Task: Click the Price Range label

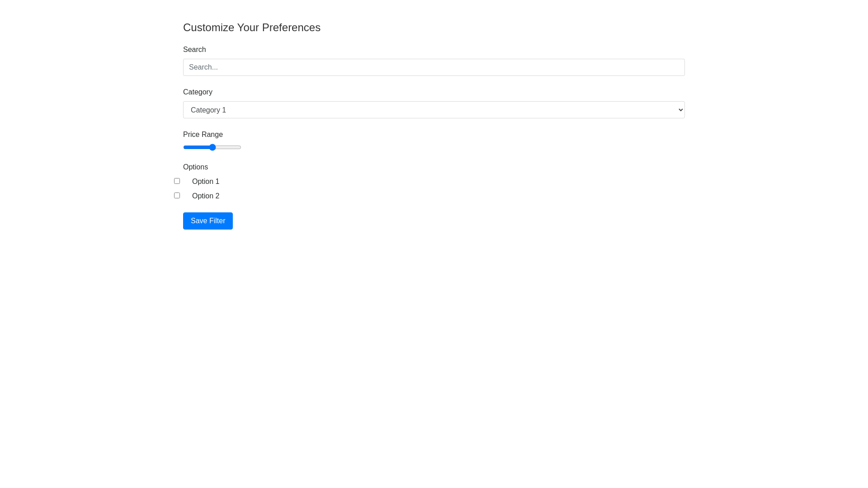Action: click(x=203, y=134)
